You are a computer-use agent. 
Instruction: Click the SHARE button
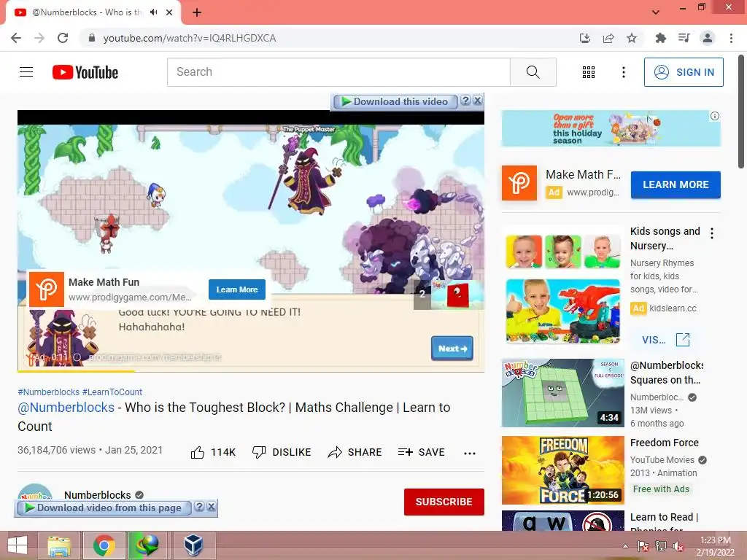point(355,452)
